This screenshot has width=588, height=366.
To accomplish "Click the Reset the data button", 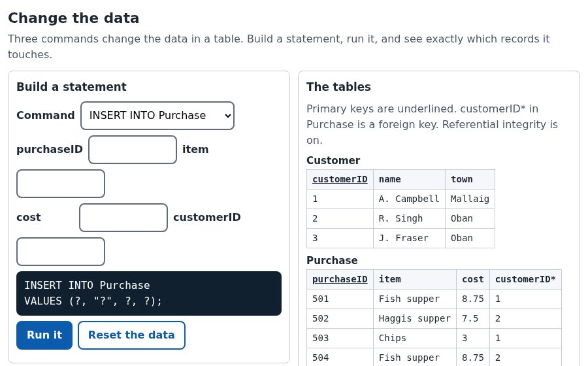I will (x=131, y=335).
